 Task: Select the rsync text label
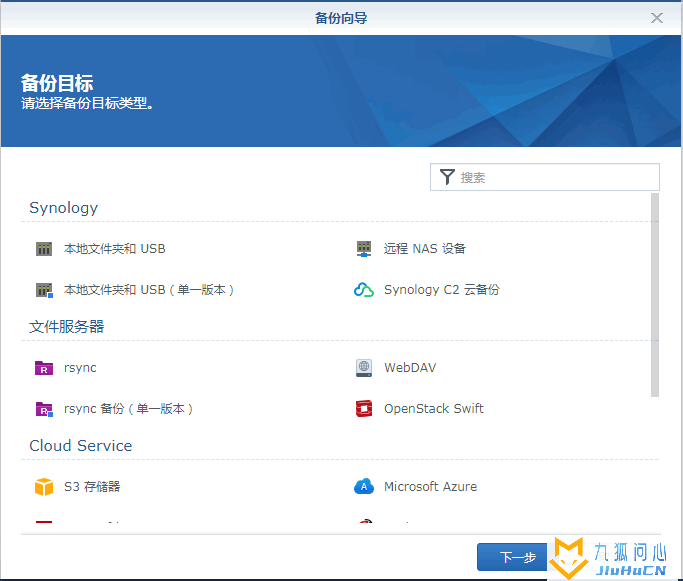coord(80,368)
